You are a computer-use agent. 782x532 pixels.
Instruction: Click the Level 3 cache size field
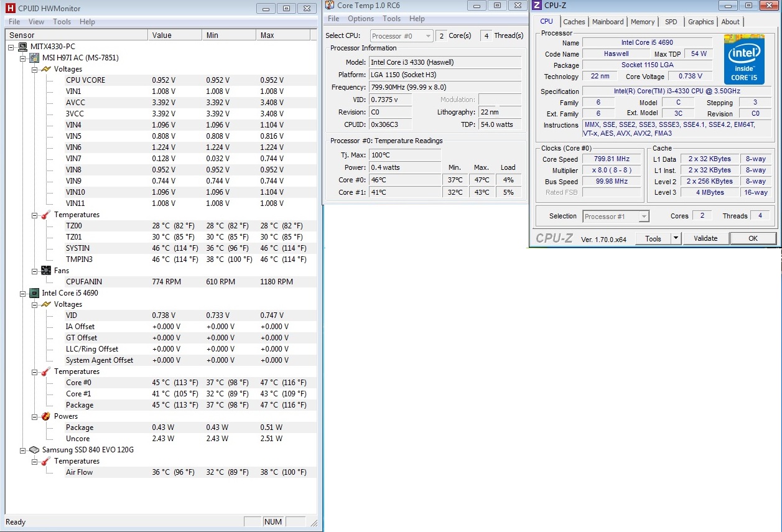click(709, 193)
